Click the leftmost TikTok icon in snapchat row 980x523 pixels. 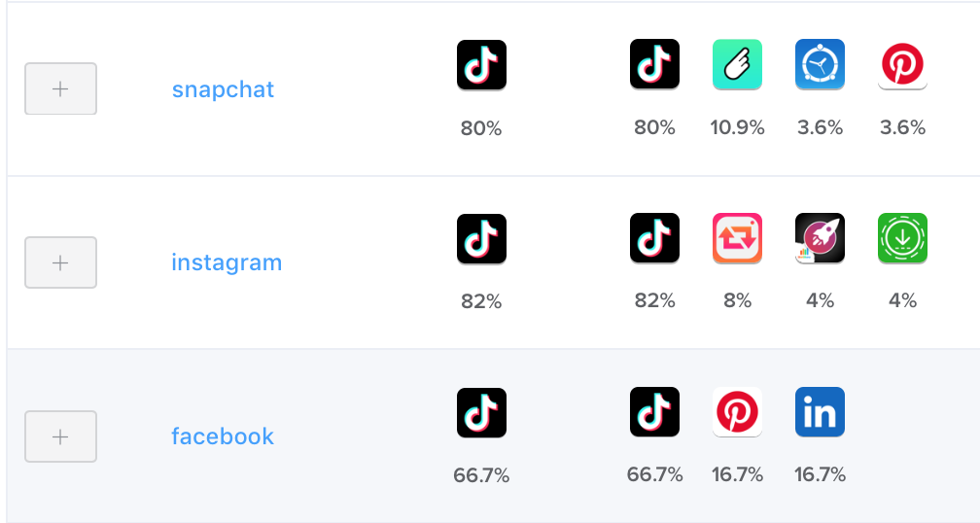pyautogui.click(x=481, y=65)
